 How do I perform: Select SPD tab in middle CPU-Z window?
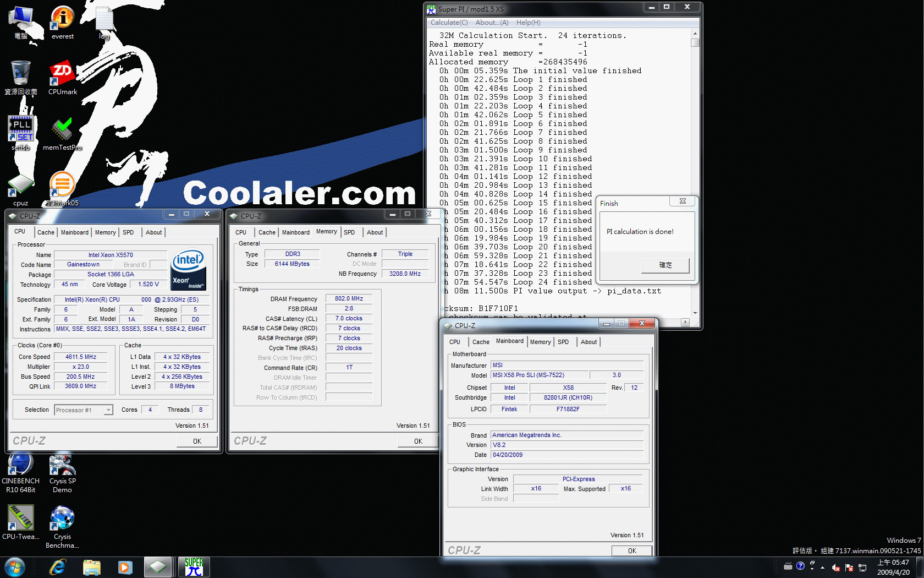click(349, 232)
